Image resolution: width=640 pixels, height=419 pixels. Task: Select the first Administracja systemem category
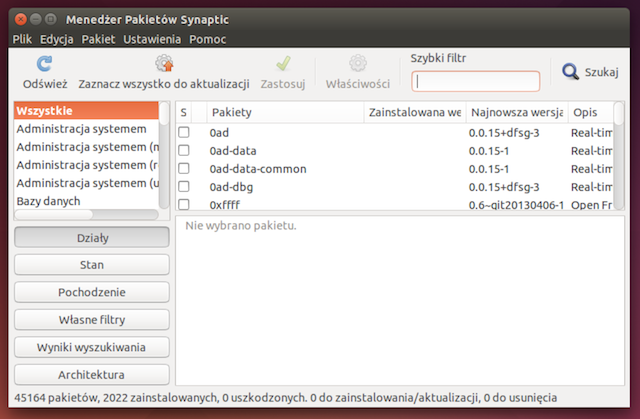(x=87, y=129)
